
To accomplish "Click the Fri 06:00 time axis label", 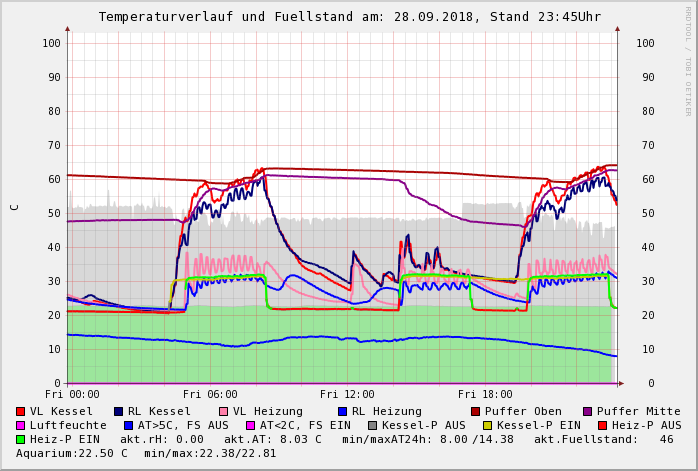I will pyautogui.click(x=210, y=394).
